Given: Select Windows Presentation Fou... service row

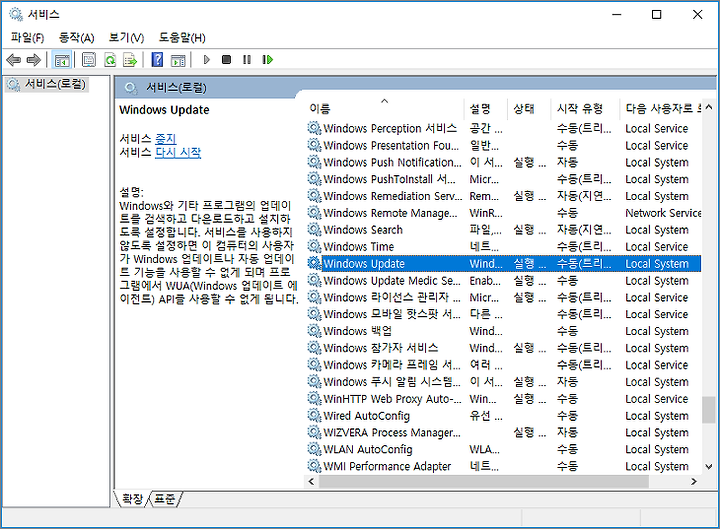Looking at the screenshot, I should coord(504,145).
